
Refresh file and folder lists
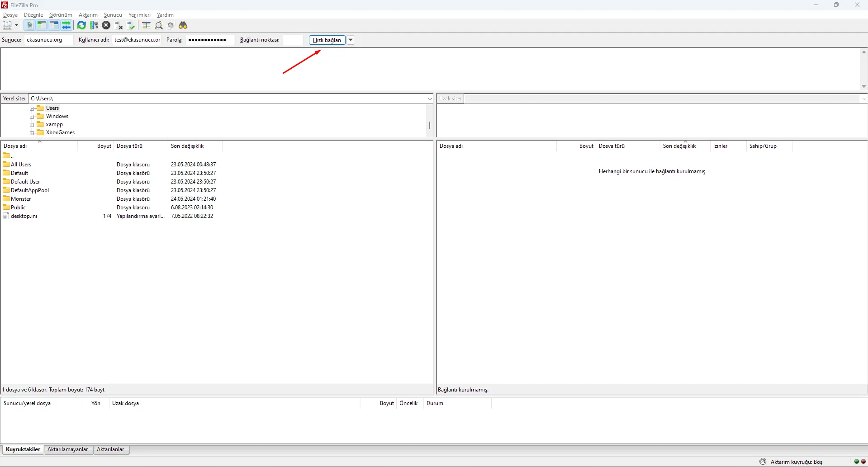pos(81,25)
